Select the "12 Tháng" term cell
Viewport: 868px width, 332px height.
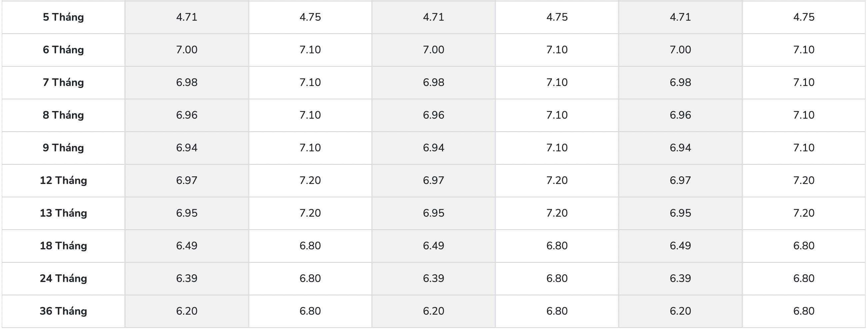pos(63,181)
